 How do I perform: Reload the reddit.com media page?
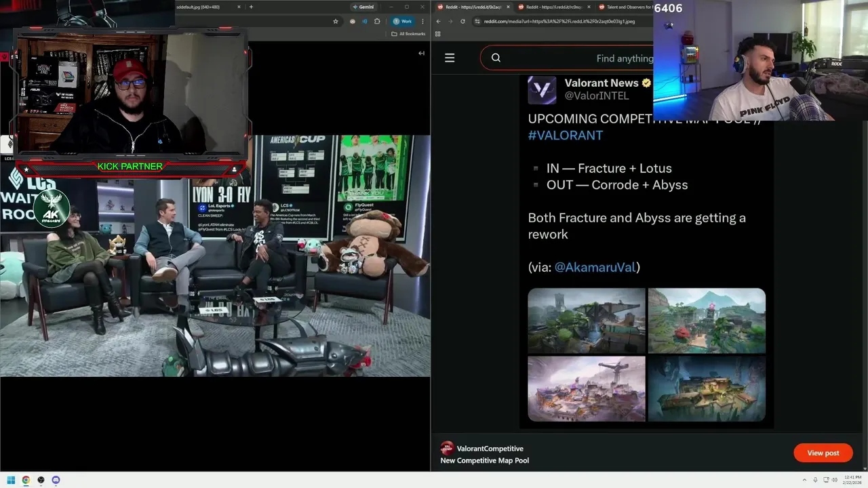[462, 21]
